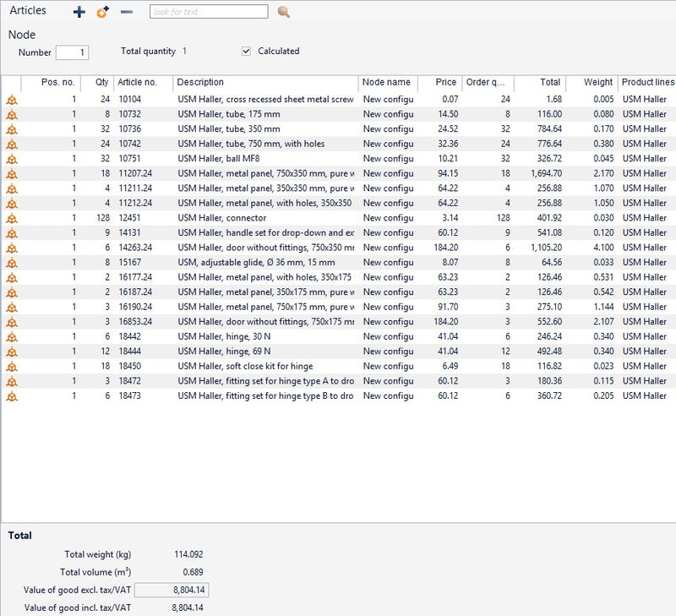Click the row icon for article 11211.24

(x=12, y=188)
